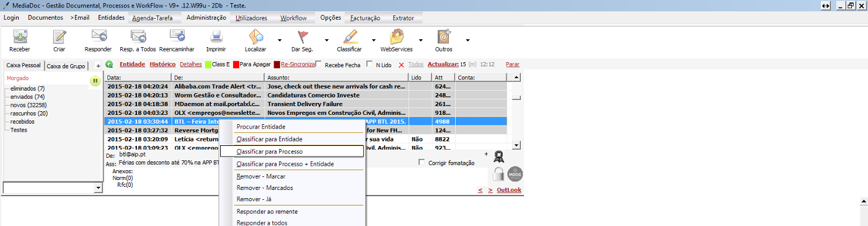Click the green pause icon near Morgado
This screenshot has width=868, height=226.
pos(95,81)
